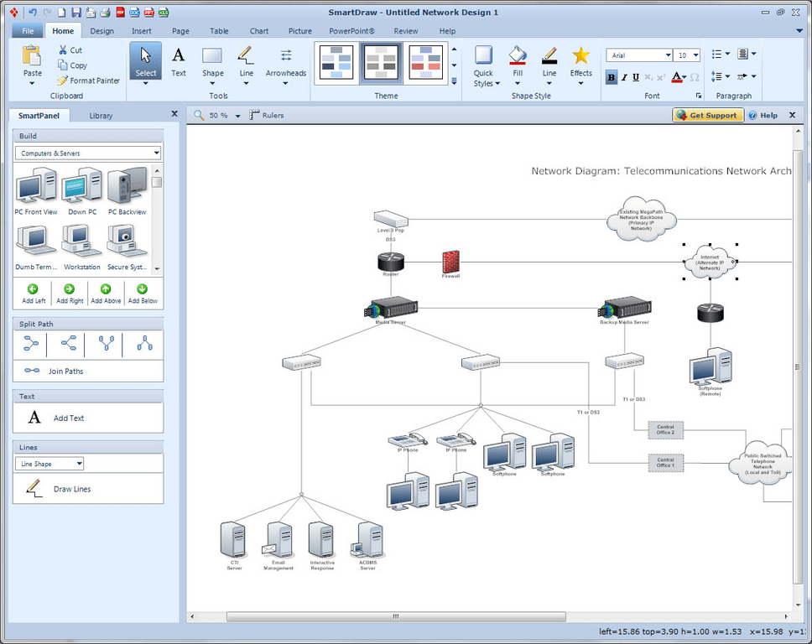Screen dimensions: 812x644
Task: Click the Get Support button
Action: 707,115
